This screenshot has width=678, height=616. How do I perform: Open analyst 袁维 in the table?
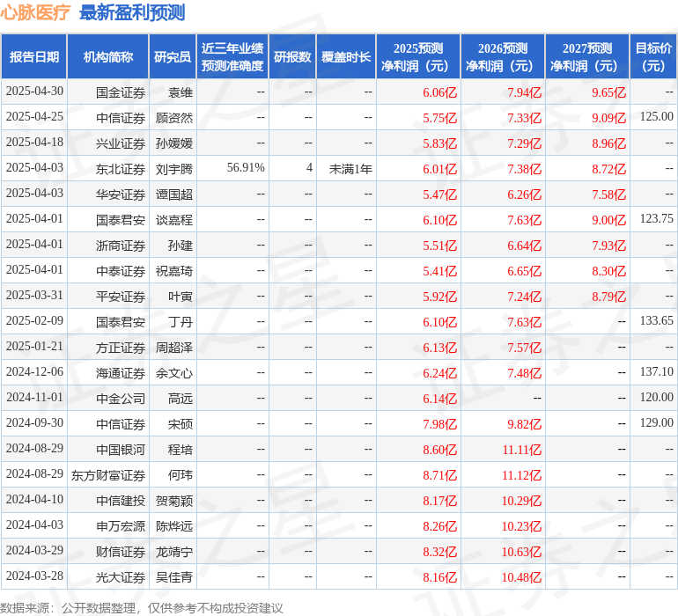[x=180, y=92]
